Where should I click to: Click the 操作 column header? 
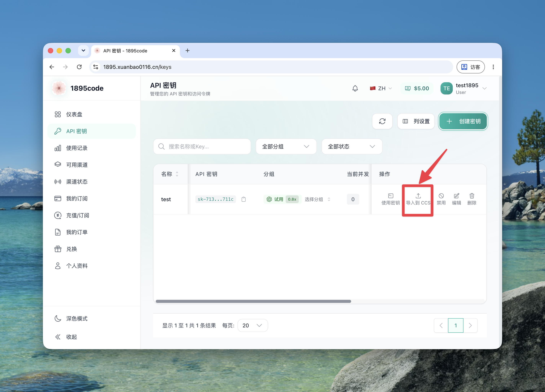point(384,174)
